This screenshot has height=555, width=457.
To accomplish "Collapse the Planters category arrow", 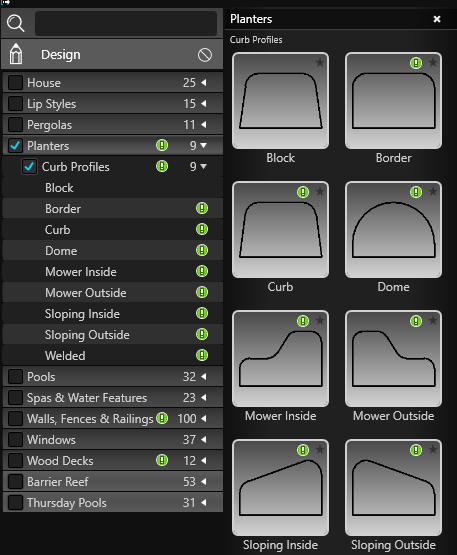I will (204, 145).
